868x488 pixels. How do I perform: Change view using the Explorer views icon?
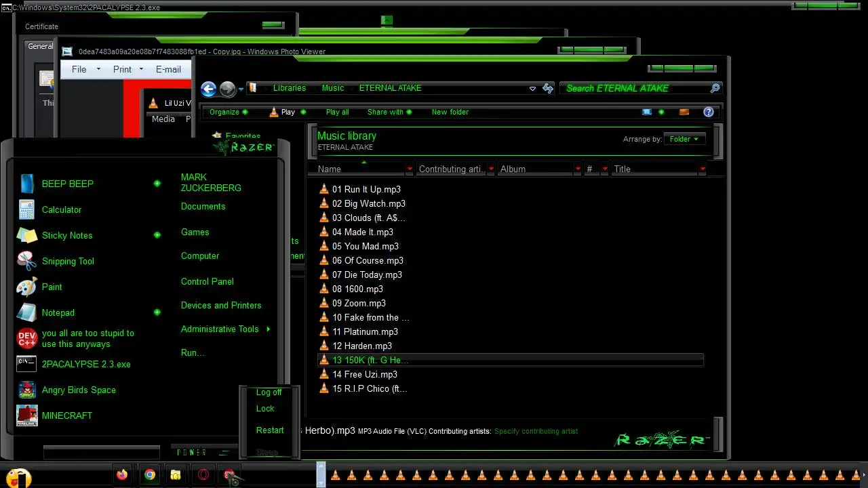[646, 112]
